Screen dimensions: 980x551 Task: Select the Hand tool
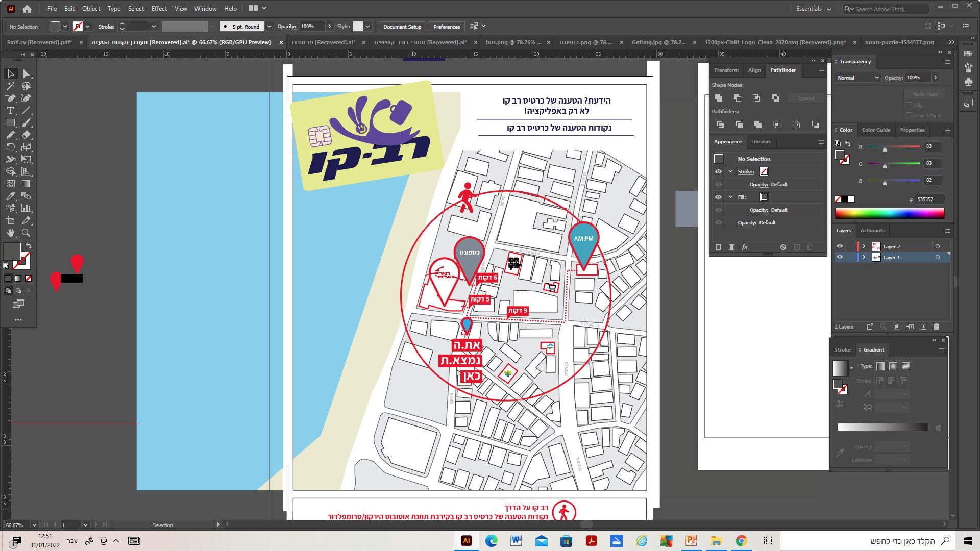(10, 233)
